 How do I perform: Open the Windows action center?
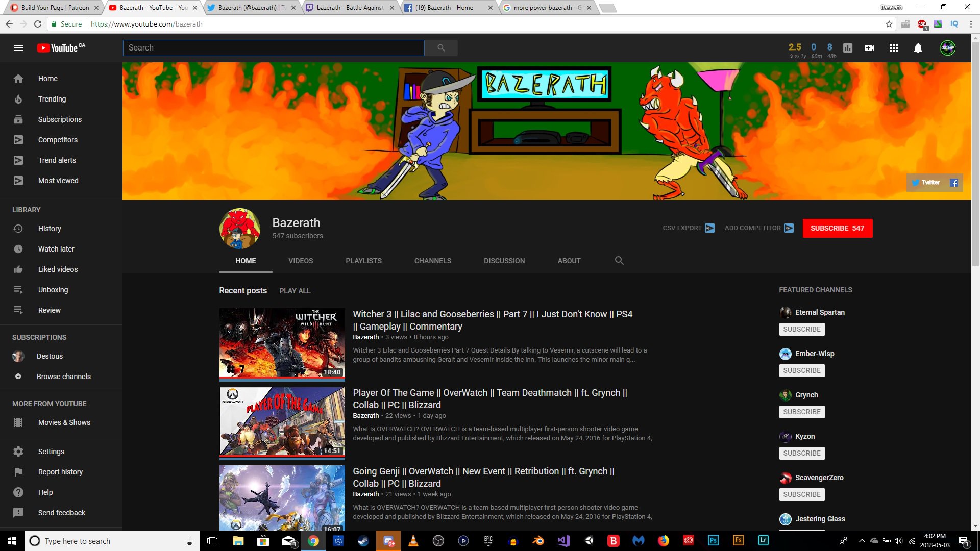pos(964,541)
